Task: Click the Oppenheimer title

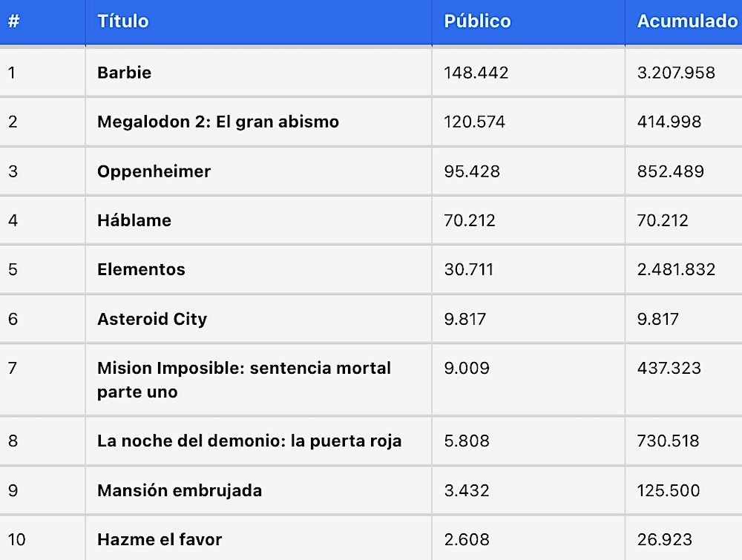Action: click(x=154, y=171)
